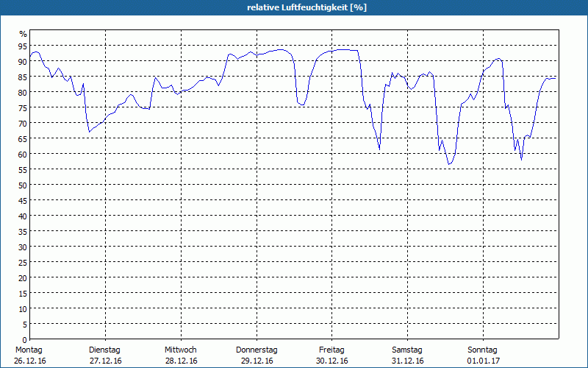The width and height of the screenshot is (588, 368).
Task: Click the y-axis value 70
Action: click(x=23, y=124)
